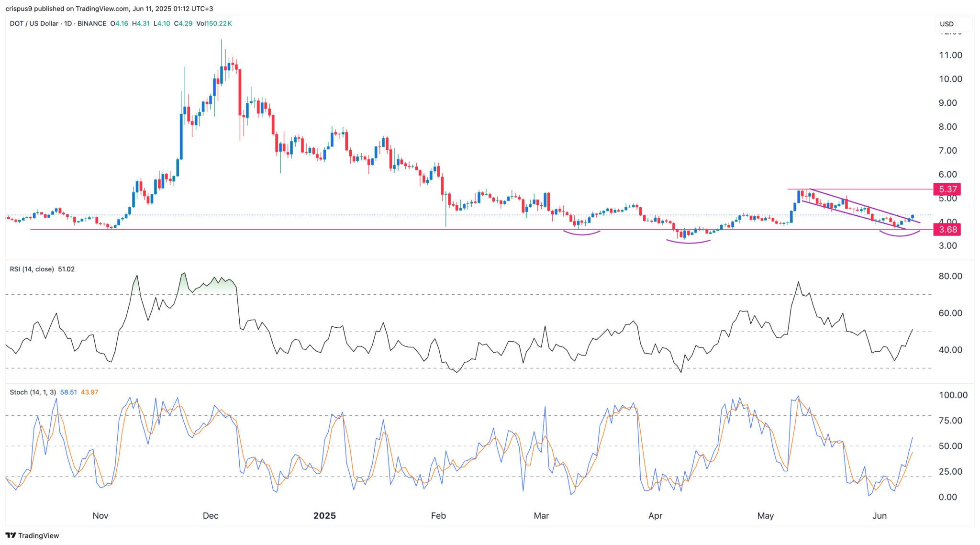Click the 11.00 price scale label
This screenshot has width=980, height=545.
(x=950, y=56)
